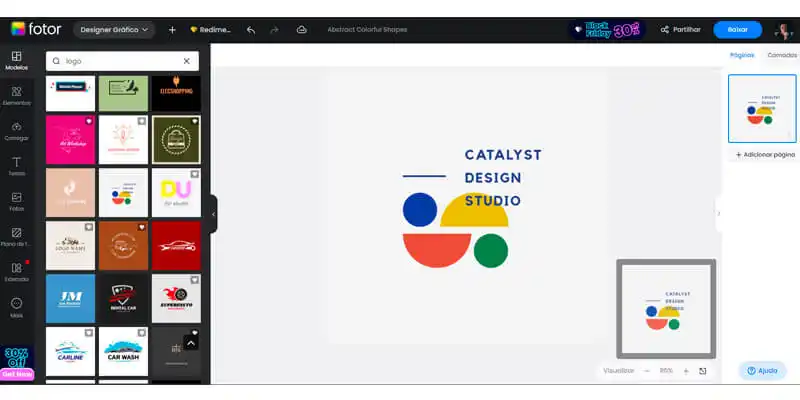Screen dimensions: 800x400
Task: Zoom out with the minus icon
Action: [647, 371]
